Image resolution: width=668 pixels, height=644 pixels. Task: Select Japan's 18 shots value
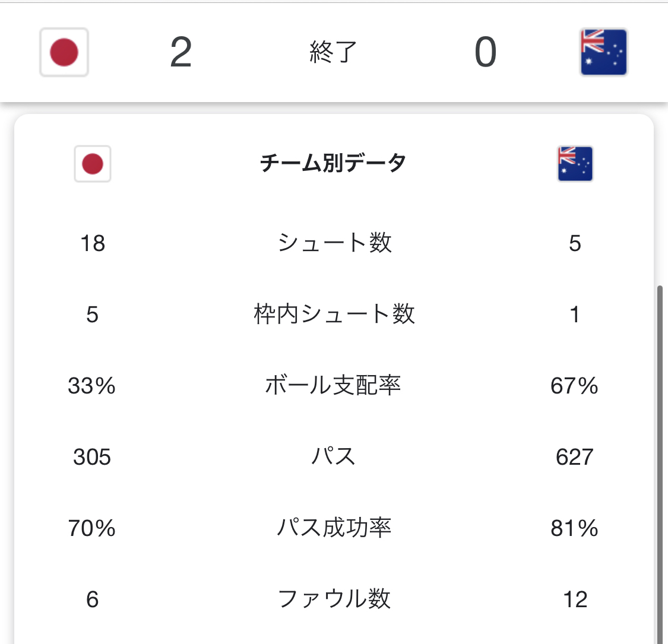(x=92, y=243)
